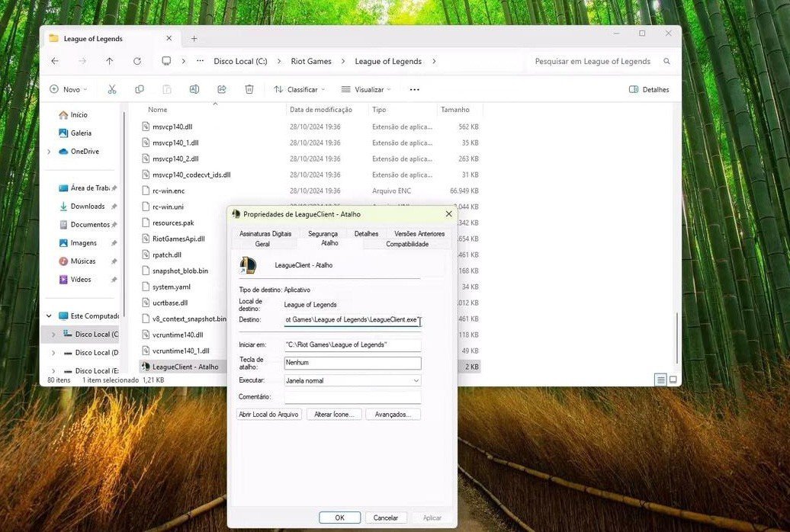Open Vídeos in quick access
This screenshot has width=790, height=532.
tap(75, 279)
